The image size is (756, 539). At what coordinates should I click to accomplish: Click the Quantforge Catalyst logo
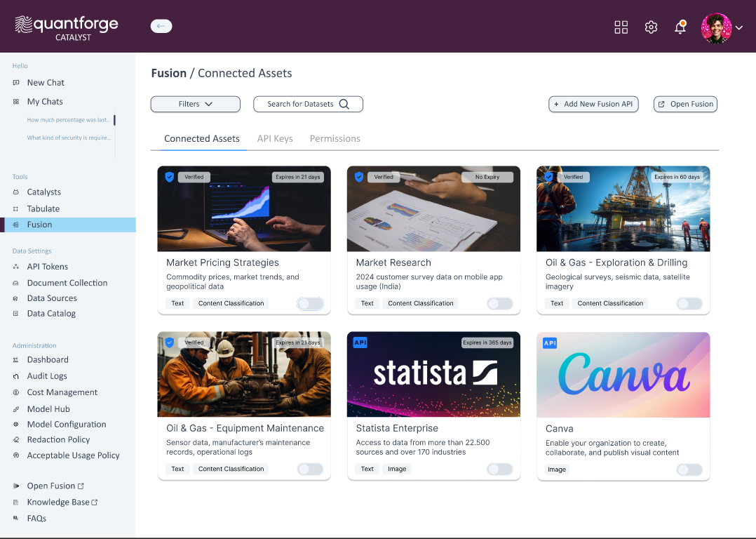coord(67,27)
